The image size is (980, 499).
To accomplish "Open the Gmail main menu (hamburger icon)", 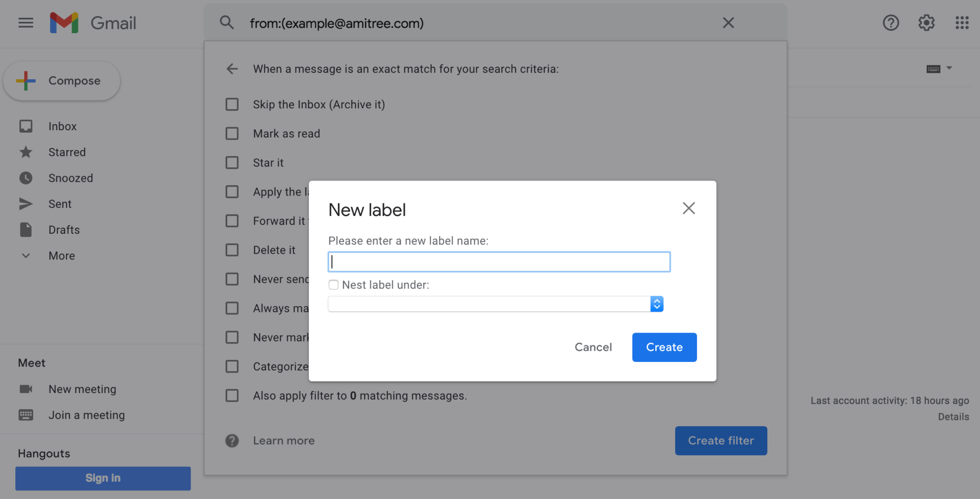I will (25, 23).
